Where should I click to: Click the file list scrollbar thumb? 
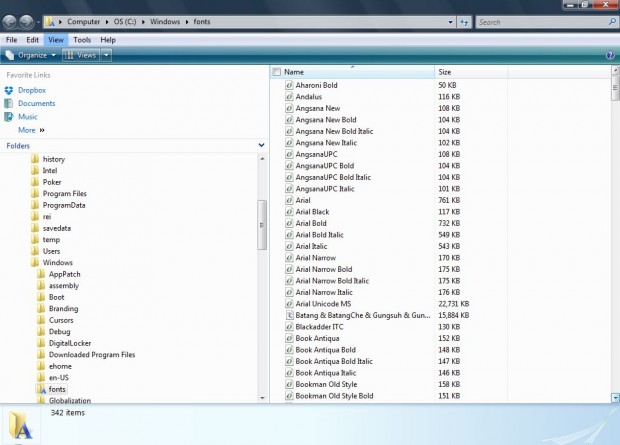[x=615, y=88]
